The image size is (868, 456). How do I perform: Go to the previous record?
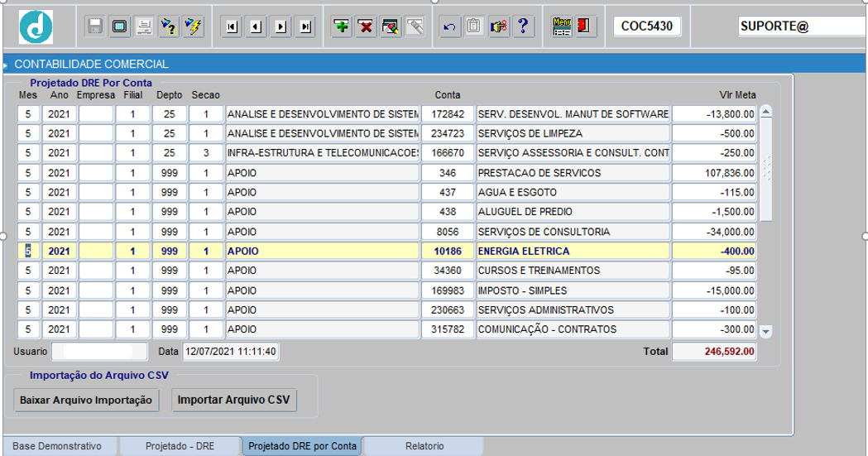click(257, 26)
